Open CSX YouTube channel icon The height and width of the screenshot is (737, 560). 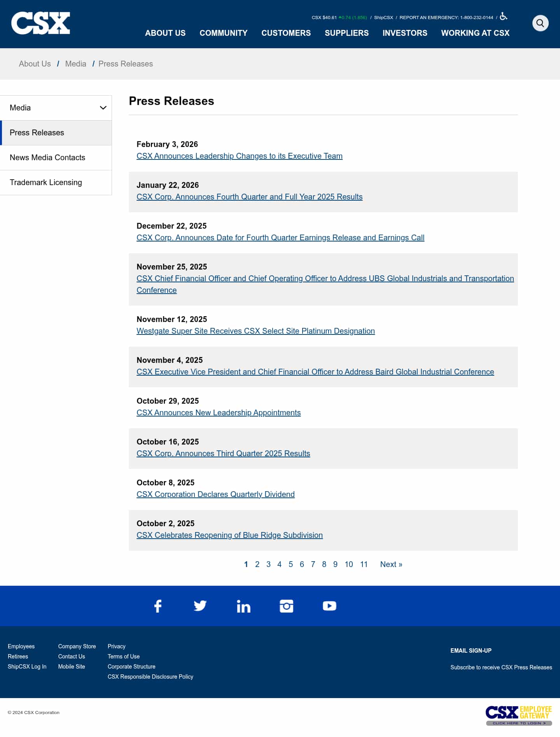(329, 606)
